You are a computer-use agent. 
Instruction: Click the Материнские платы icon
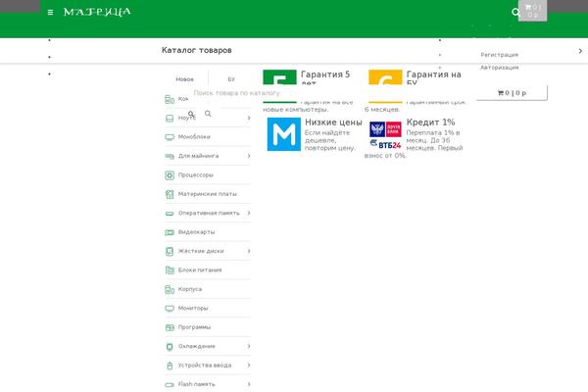pos(170,194)
